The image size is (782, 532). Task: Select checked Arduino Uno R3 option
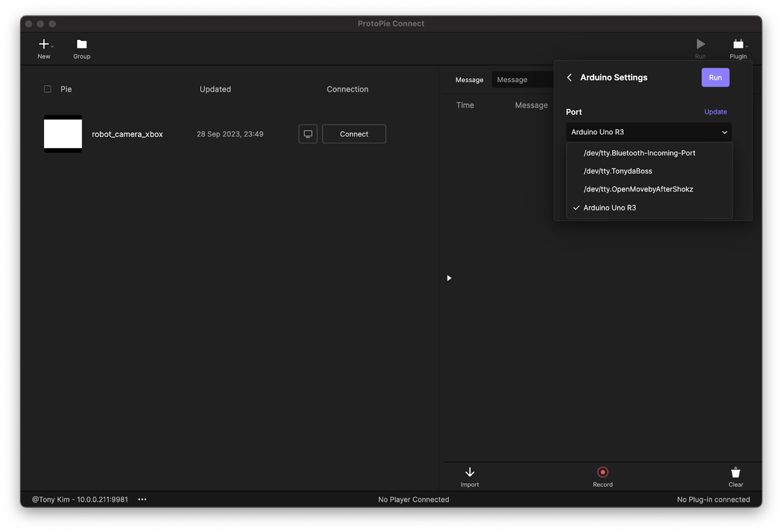coord(609,208)
